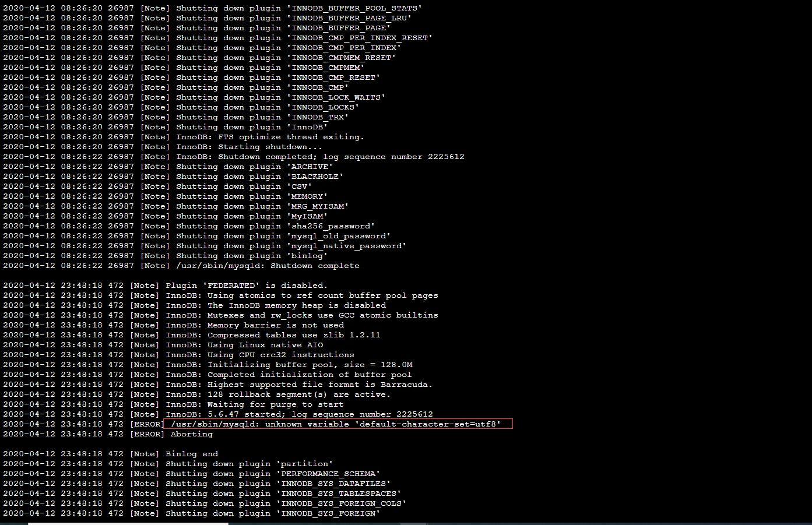
Task: Select "Plugin 'FEDERATED' is disabled." line
Action: (x=166, y=286)
